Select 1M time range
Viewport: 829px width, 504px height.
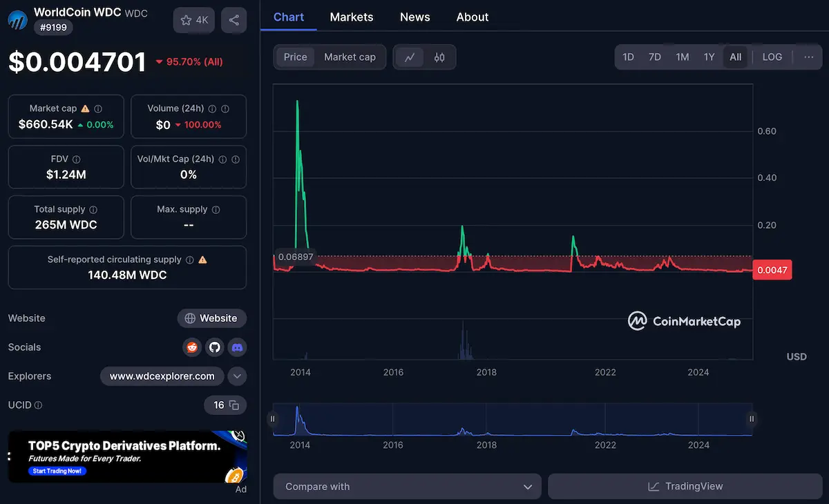683,57
